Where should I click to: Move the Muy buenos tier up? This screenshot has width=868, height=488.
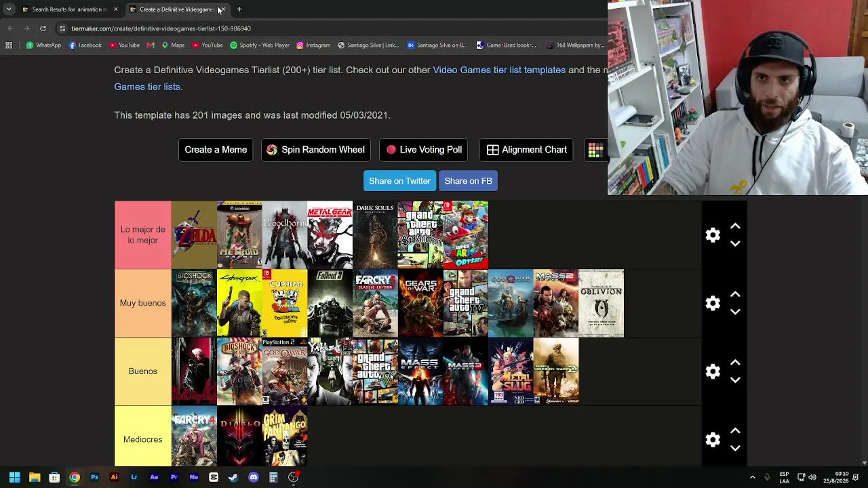pos(735,295)
